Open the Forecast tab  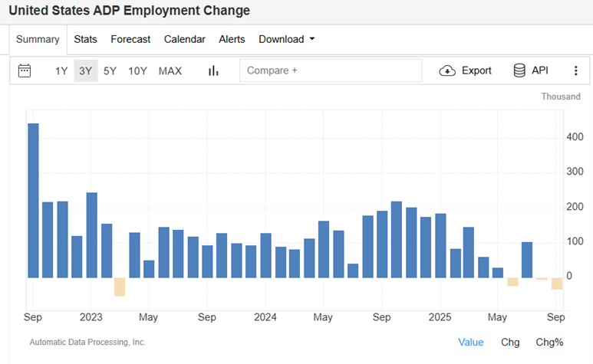click(130, 39)
